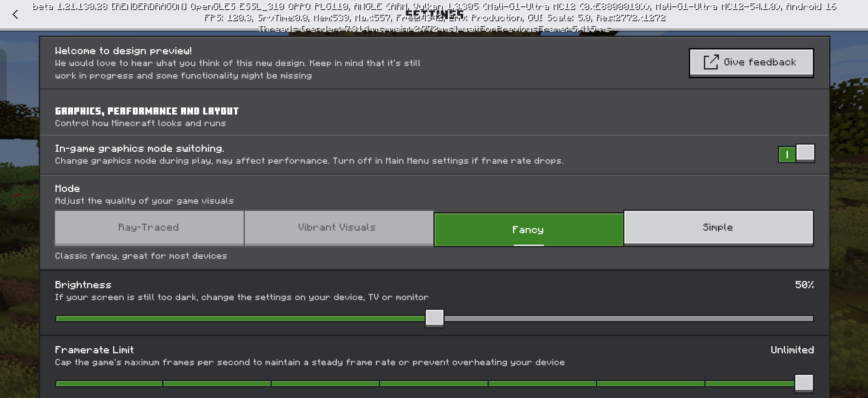
Task: Click the external link icon beside Give feedback
Action: pos(711,62)
